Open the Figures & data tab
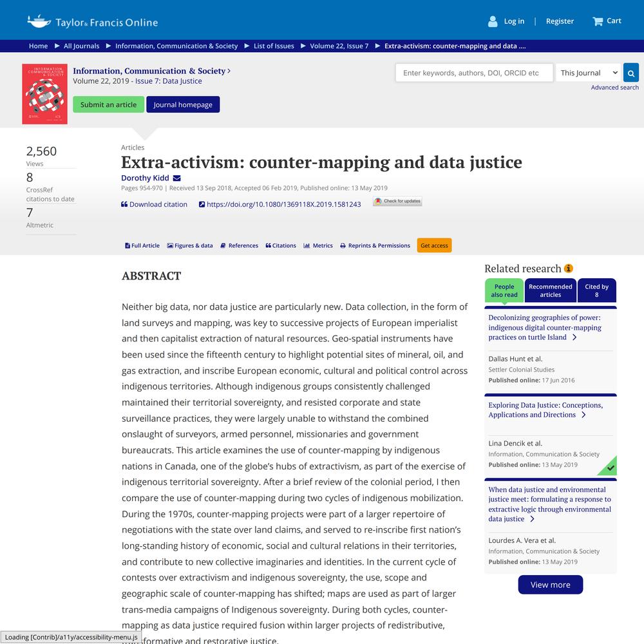Screen dimensions: 644x644 coord(190,245)
